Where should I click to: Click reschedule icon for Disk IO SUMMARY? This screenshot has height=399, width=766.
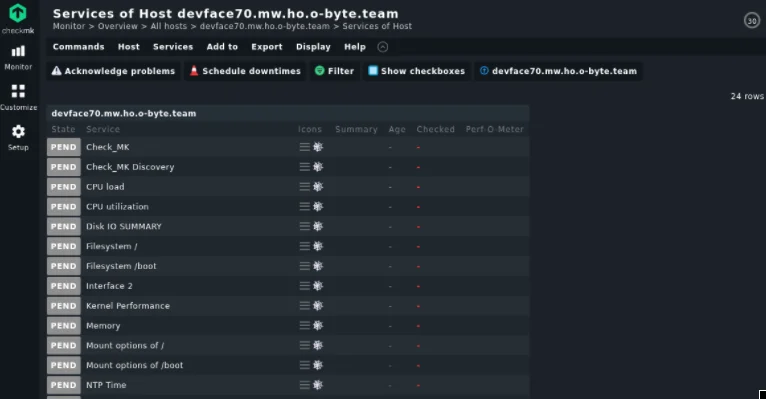click(318, 226)
